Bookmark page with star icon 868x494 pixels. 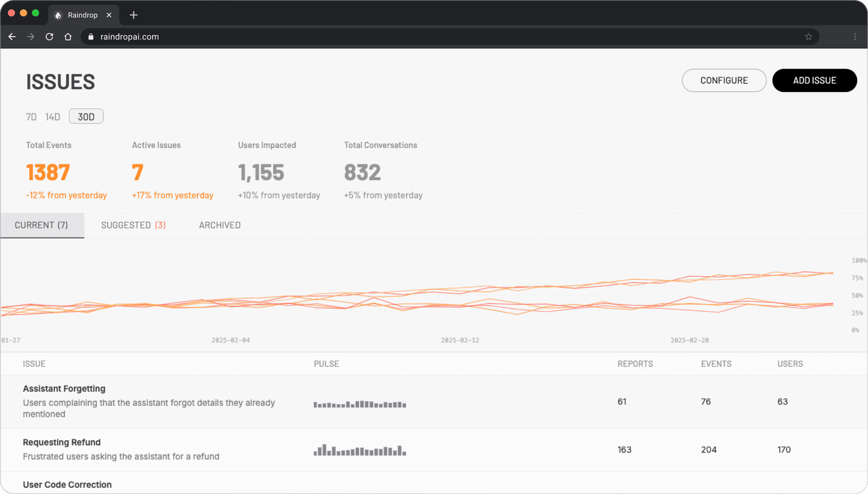(x=808, y=37)
